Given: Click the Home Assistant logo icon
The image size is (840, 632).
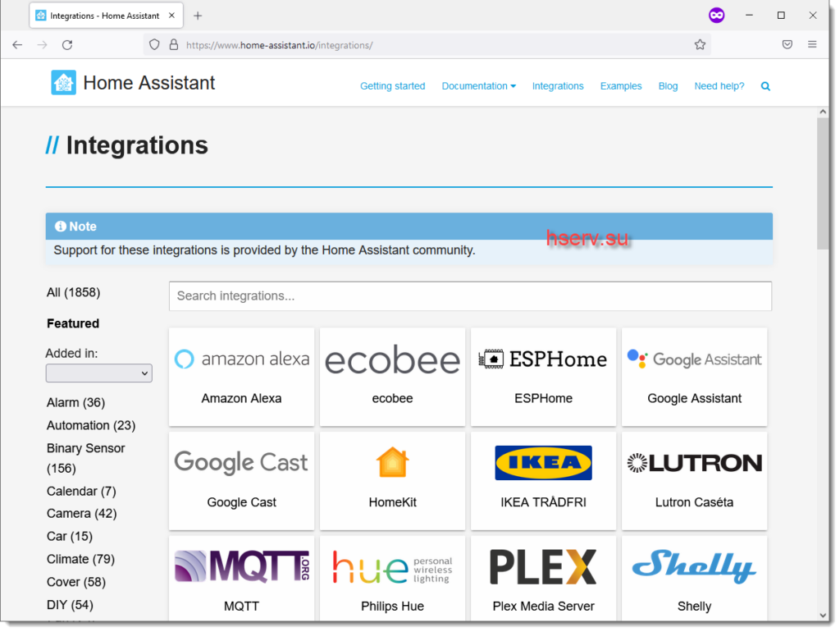Looking at the screenshot, I should 63,83.
